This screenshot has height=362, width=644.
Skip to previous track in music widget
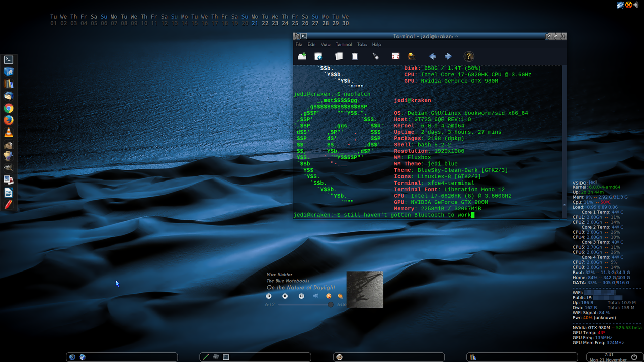[269, 296]
